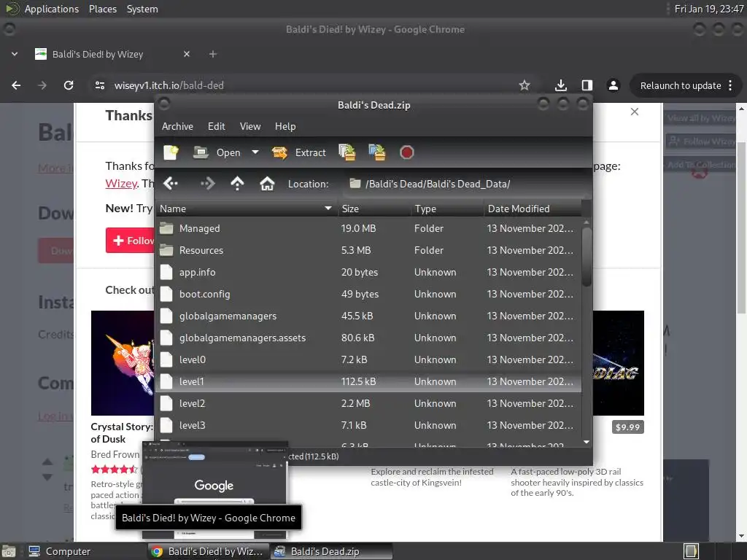Go to archive home location
The width and height of the screenshot is (747, 560).
[267, 183]
